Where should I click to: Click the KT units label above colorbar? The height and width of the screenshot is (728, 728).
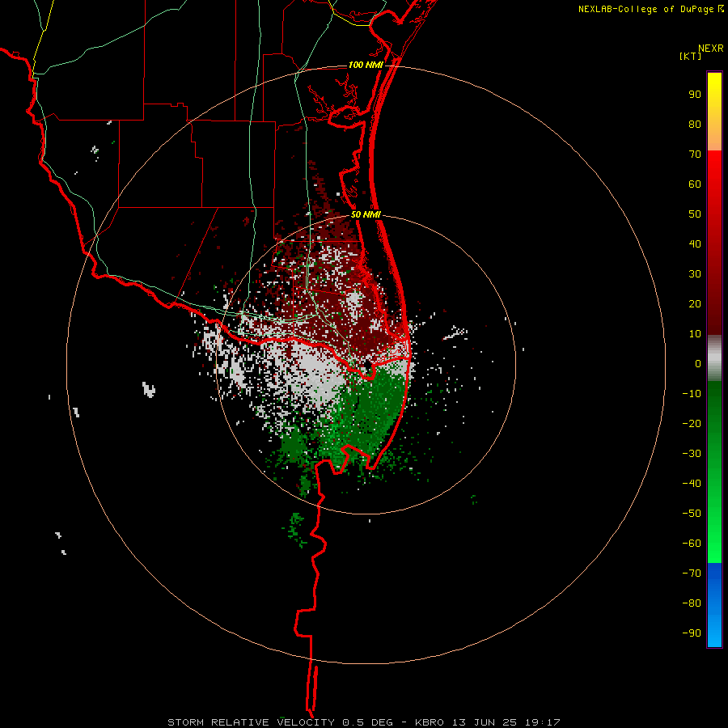[x=690, y=56]
